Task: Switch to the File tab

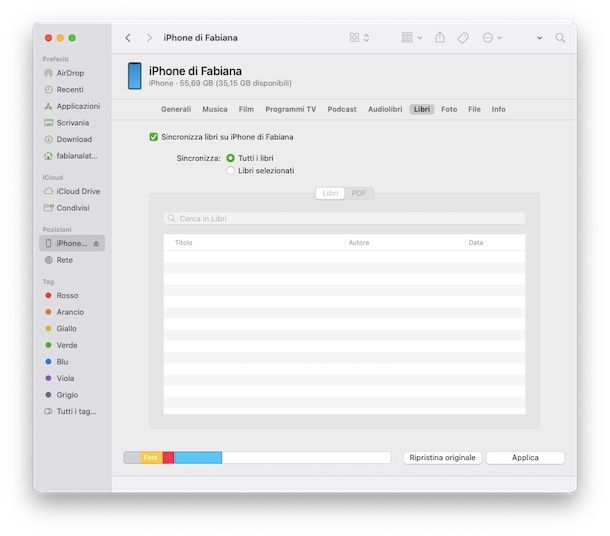Action: coord(474,109)
